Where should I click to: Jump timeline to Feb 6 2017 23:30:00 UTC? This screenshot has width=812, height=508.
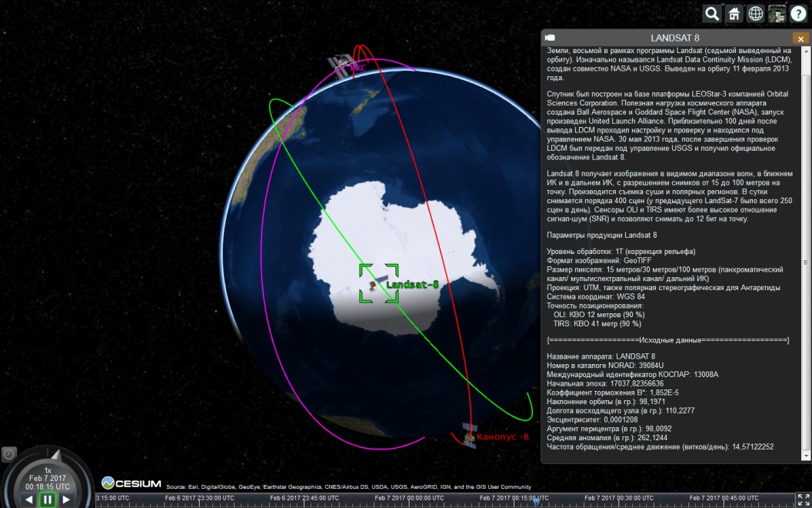pyautogui.click(x=199, y=498)
